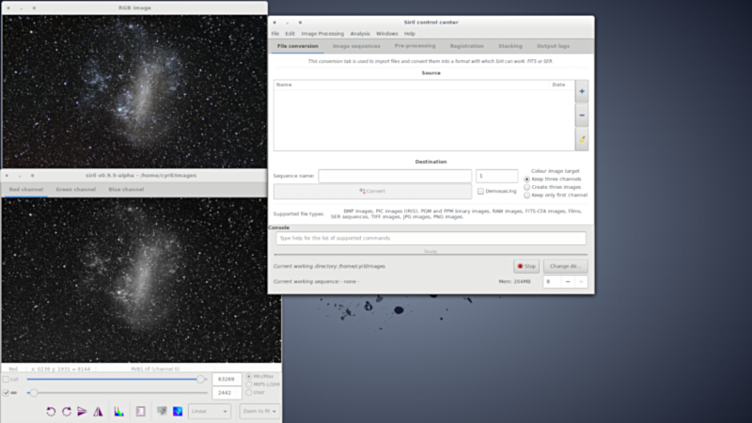Viewport: 752px width, 423px height.
Task: Click the rotate clockwise icon
Action: 66,411
